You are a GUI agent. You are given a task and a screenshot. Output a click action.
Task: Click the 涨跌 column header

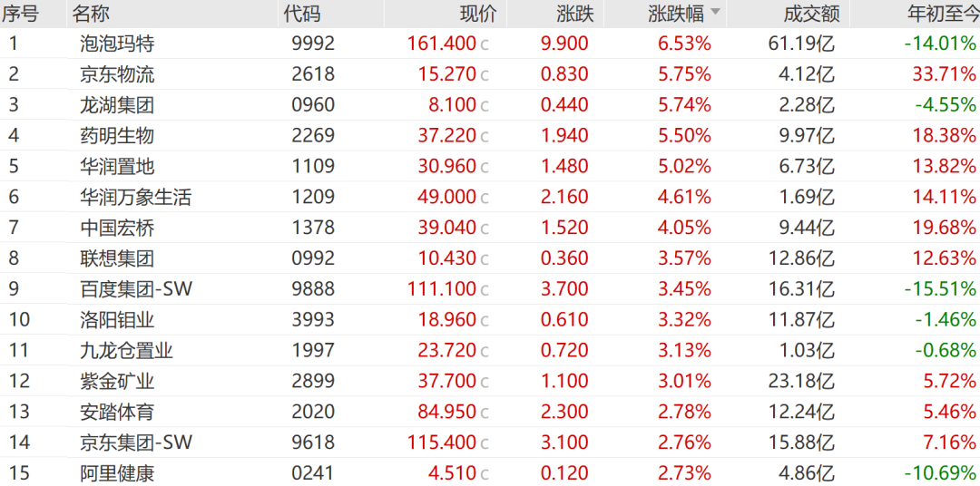[570, 13]
